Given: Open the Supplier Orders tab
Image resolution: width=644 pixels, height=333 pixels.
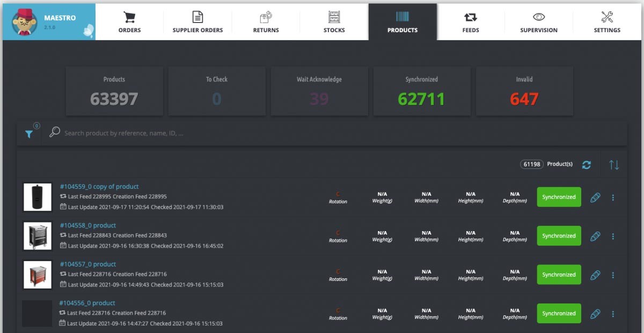Looking at the screenshot, I should click(x=197, y=23).
